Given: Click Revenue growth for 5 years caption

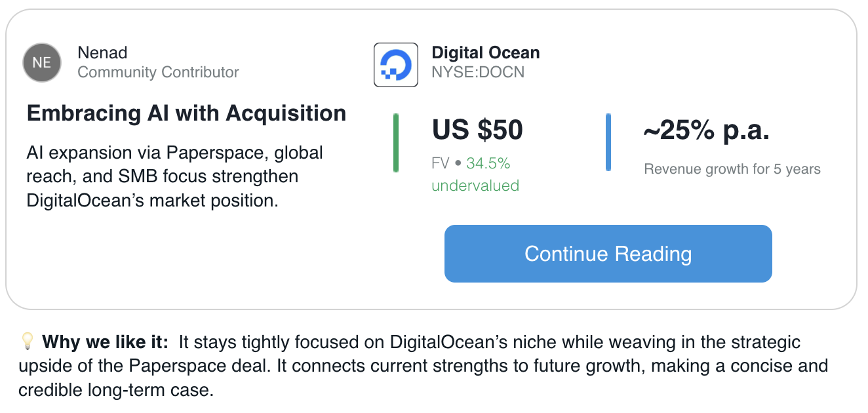Looking at the screenshot, I should point(732,169).
